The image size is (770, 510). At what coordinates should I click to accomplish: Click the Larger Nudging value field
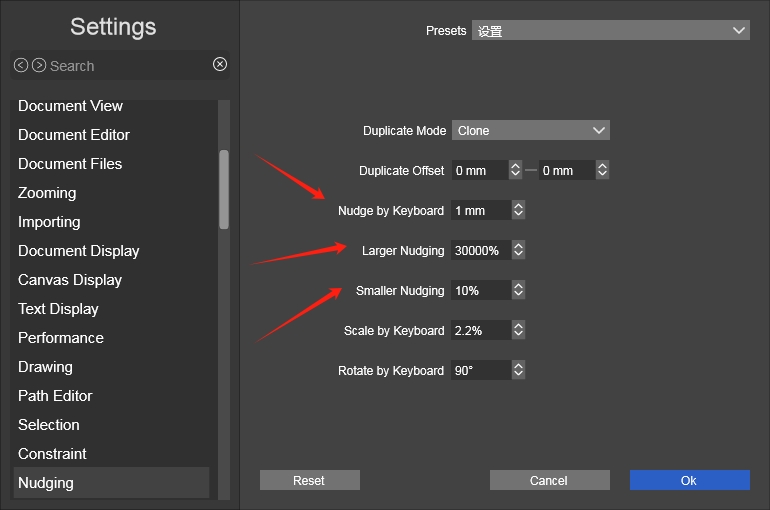479,250
